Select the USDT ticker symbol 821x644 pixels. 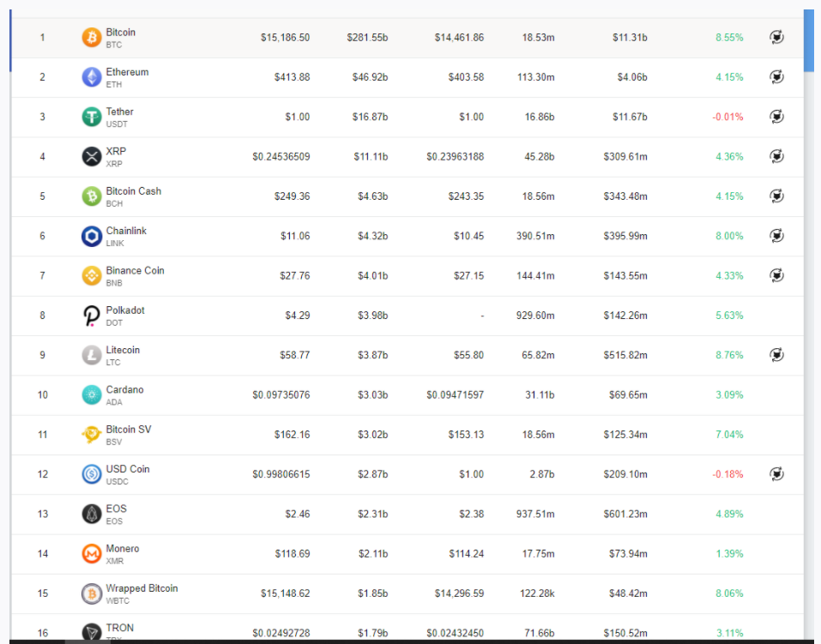[117, 124]
